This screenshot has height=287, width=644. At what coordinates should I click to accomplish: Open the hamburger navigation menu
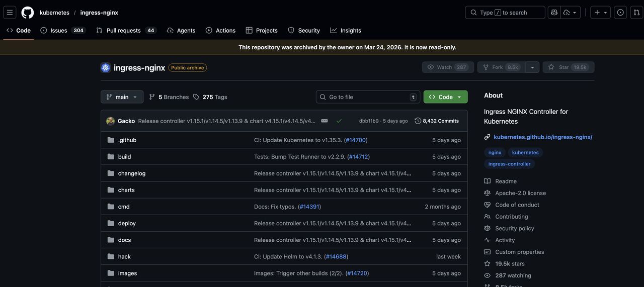(x=10, y=13)
